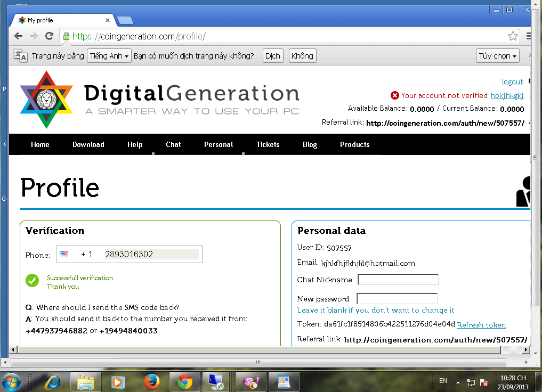Image resolution: width=542 pixels, height=392 pixels.
Task: Click the green successful verification checkmark
Action: click(x=32, y=281)
